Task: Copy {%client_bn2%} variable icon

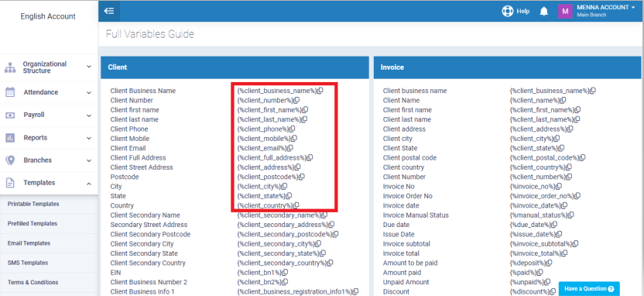Action: (x=285, y=282)
